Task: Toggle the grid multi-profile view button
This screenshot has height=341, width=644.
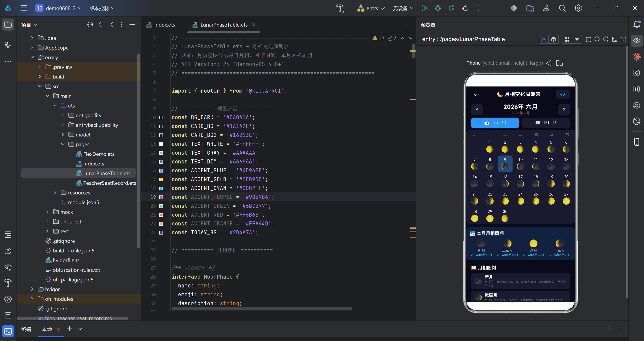Action: [567, 39]
